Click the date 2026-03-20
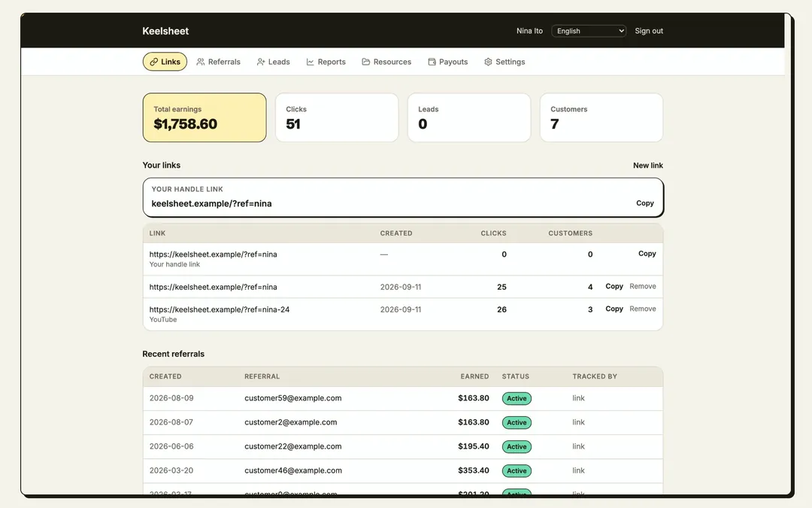This screenshot has height=508, width=812. click(171, 470)
